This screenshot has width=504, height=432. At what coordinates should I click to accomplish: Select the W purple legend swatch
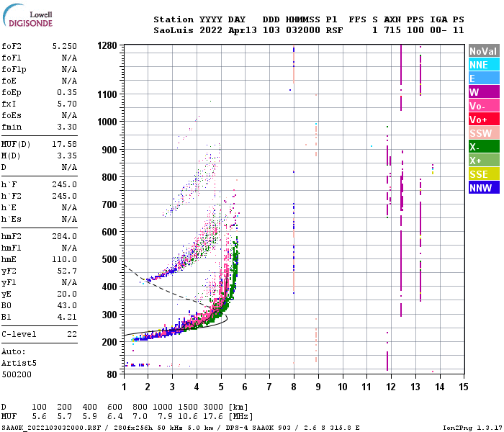pos(484,92)
